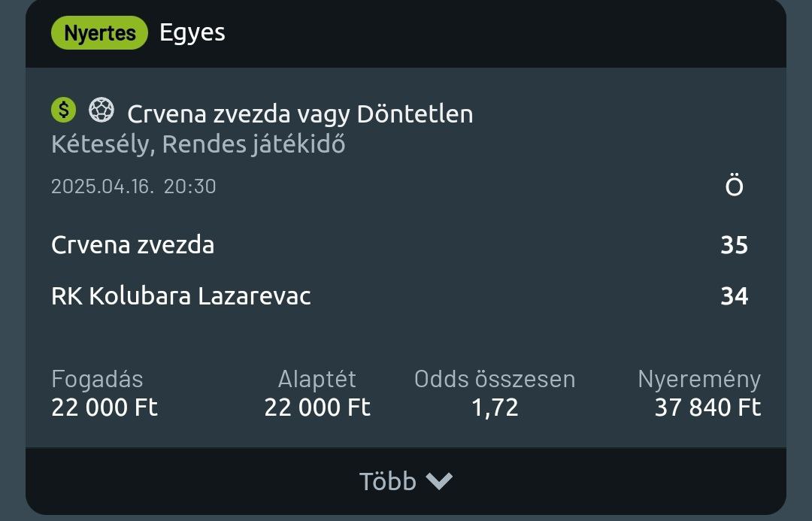Open the Crvena zvezda vagy Döntetlen selection

(300, 114)
